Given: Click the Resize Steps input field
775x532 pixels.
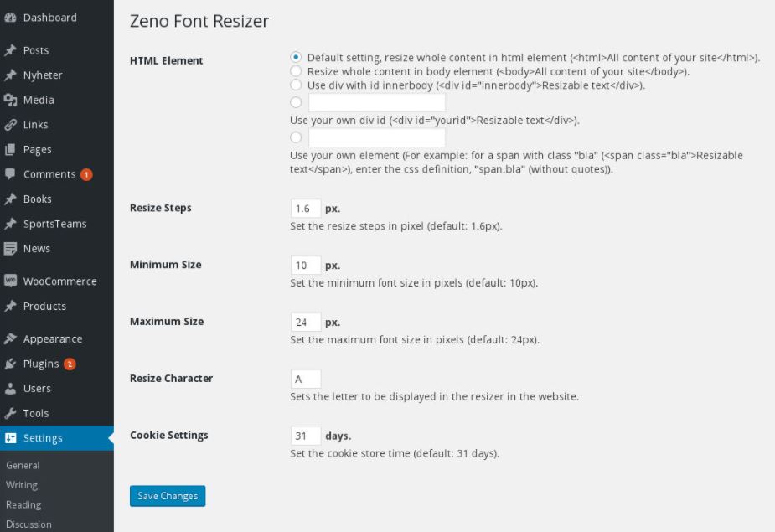Looking at the screenshot, I should pyautogui.click(x=305, y=209).
